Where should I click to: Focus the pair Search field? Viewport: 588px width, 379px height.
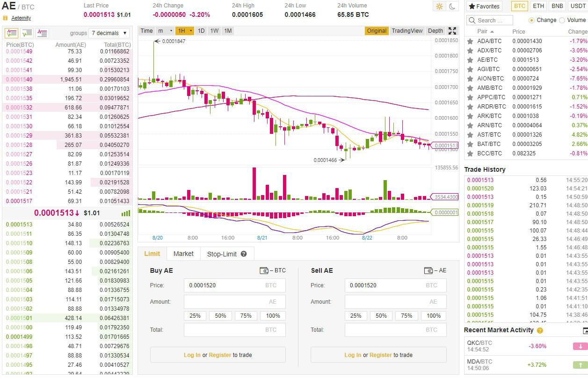pos(490,20)
